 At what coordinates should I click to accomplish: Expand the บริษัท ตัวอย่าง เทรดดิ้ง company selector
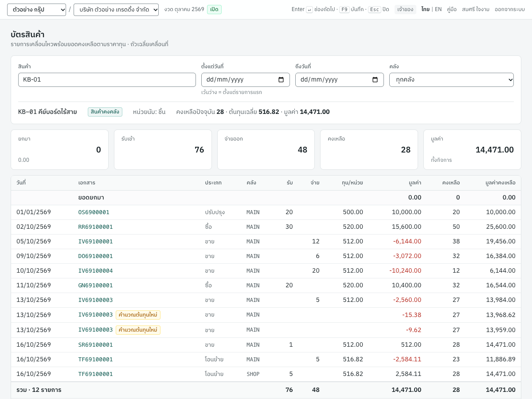(x=116, y=10)
